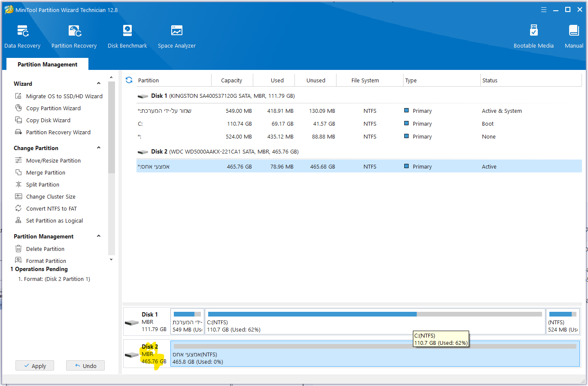Sort by Status column header
588x386 pixels.
click(531, 80)
